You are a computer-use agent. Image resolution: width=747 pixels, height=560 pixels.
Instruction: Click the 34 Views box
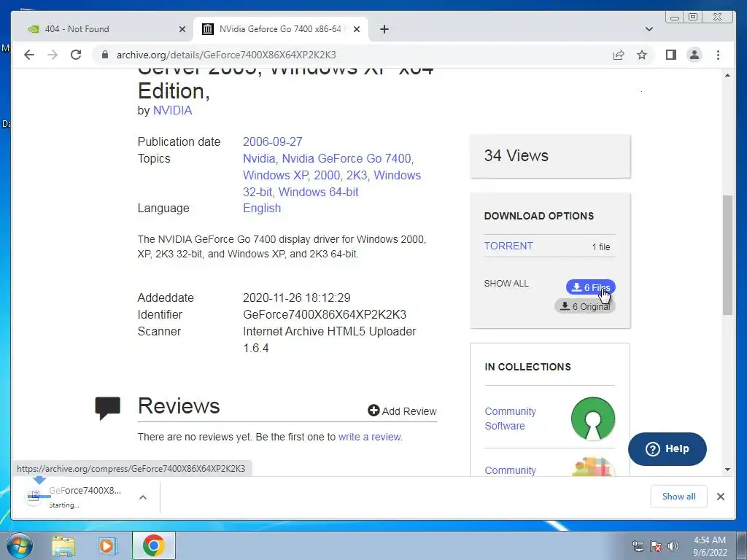coord(550,156)
